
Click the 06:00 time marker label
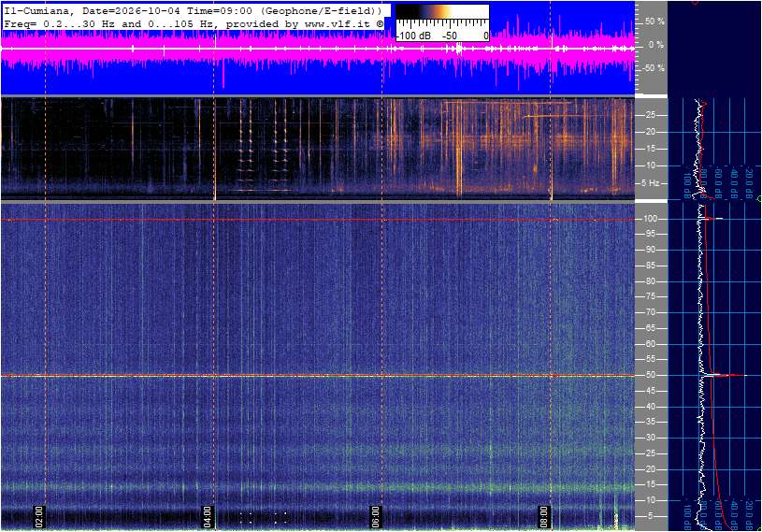click(x=375, y=516)
